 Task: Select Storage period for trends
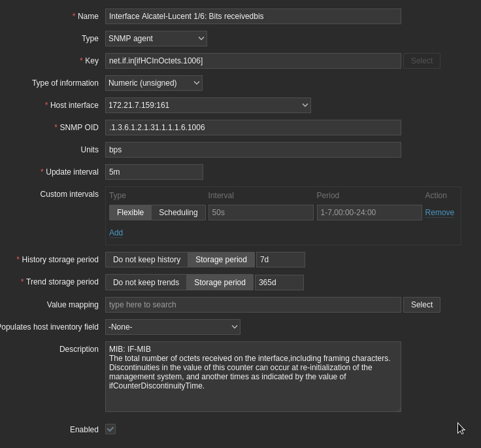coord(220,283)
